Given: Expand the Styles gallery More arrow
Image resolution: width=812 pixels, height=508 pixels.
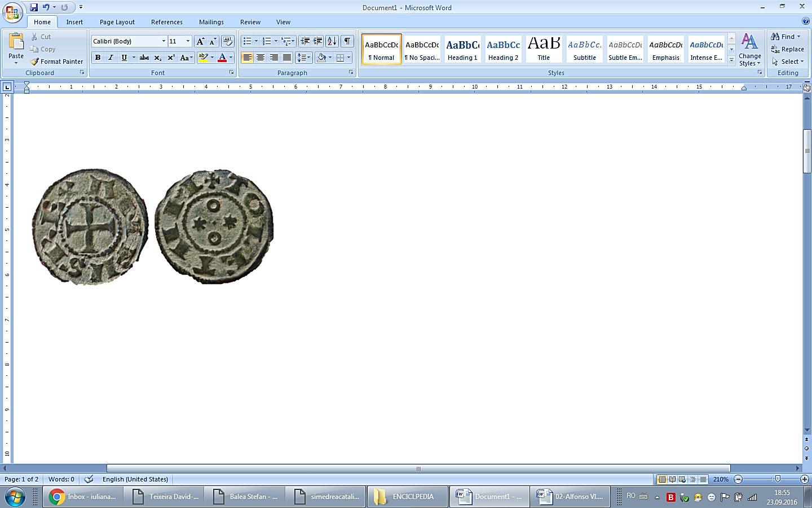Looking at the screenshot, I should [x=731, y=60].
